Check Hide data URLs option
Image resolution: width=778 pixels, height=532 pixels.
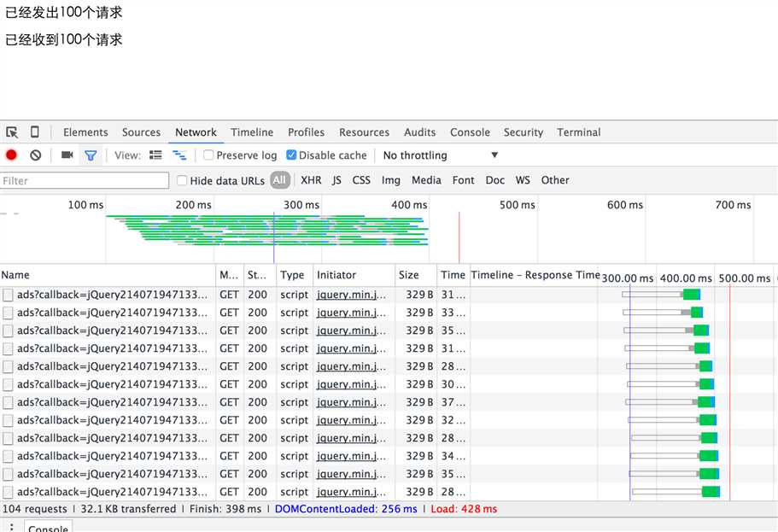click(x=182, y=180)
